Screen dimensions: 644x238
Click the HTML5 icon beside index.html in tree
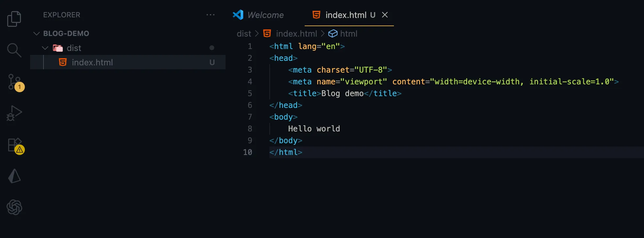[x=63, y=62]
